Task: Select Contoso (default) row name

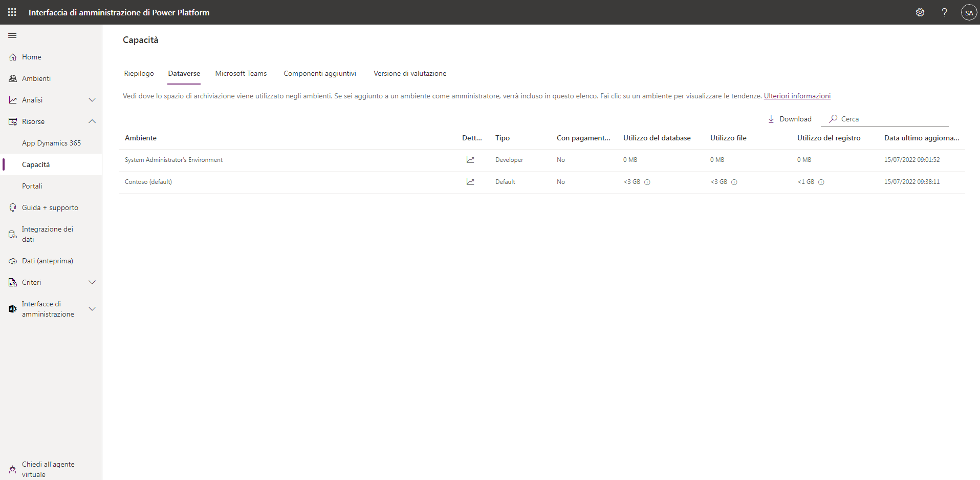Action: 148,182
